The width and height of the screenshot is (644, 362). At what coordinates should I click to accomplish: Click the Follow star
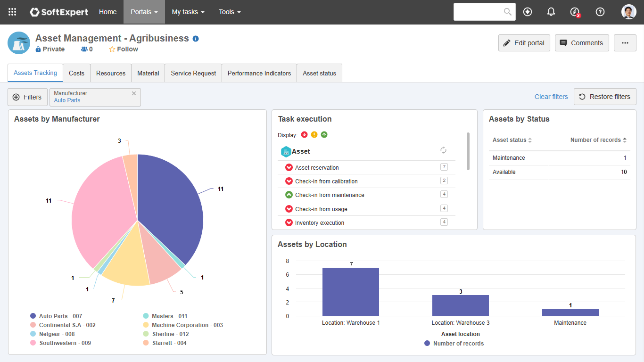tap(112, 49)
